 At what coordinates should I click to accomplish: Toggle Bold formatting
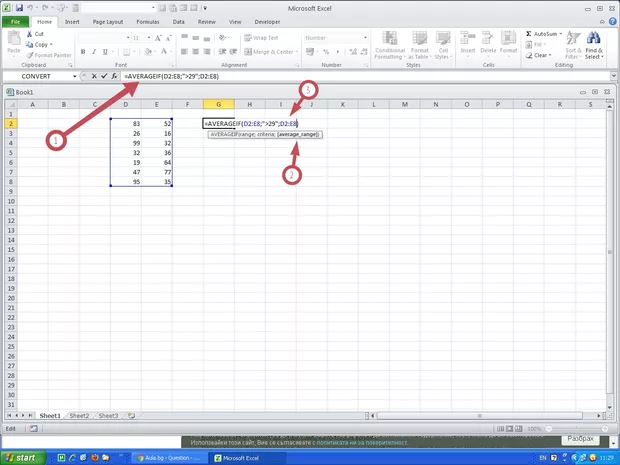click(x=83, y=52)
